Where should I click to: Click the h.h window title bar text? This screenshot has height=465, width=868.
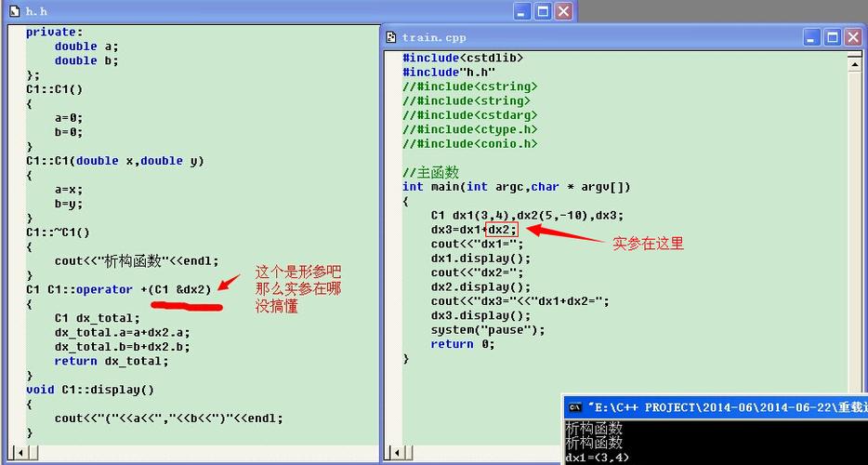[36, 11]
